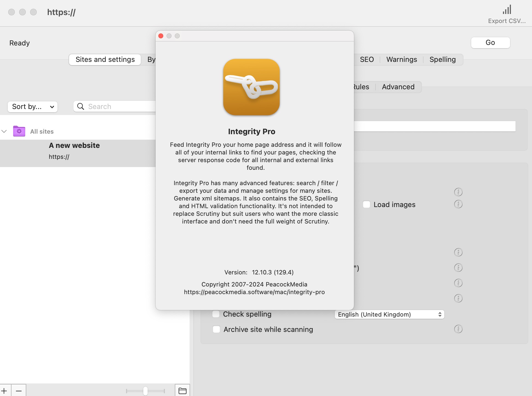Remove the selected site with the minus button
Viewport: 532px width, 396px height.
pos(19,391)
